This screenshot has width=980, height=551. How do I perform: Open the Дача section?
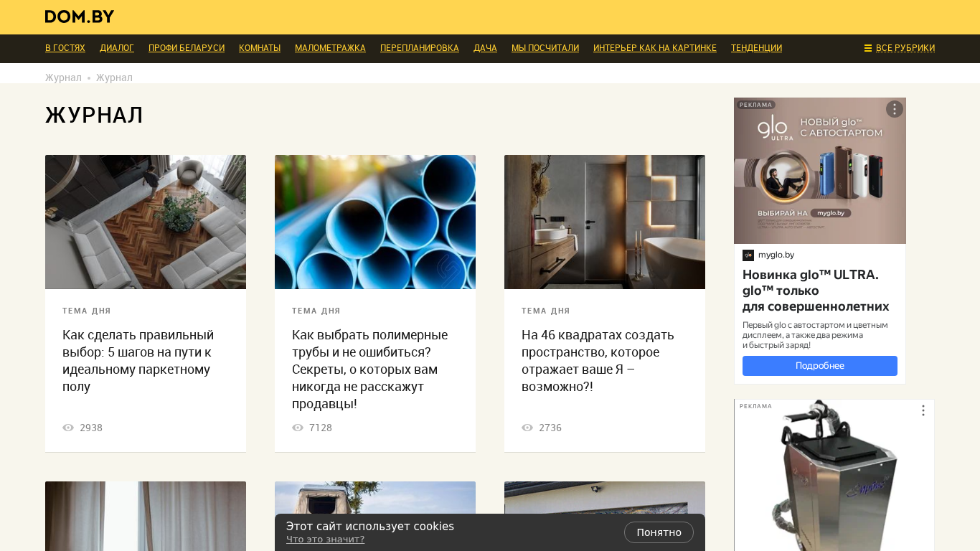click(x=485, y=48)
